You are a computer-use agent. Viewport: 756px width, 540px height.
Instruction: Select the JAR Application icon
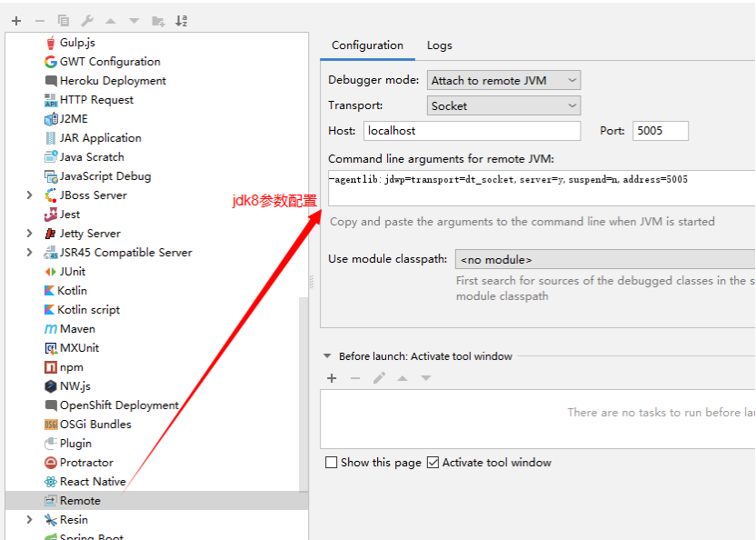click(x=51, y=138)
